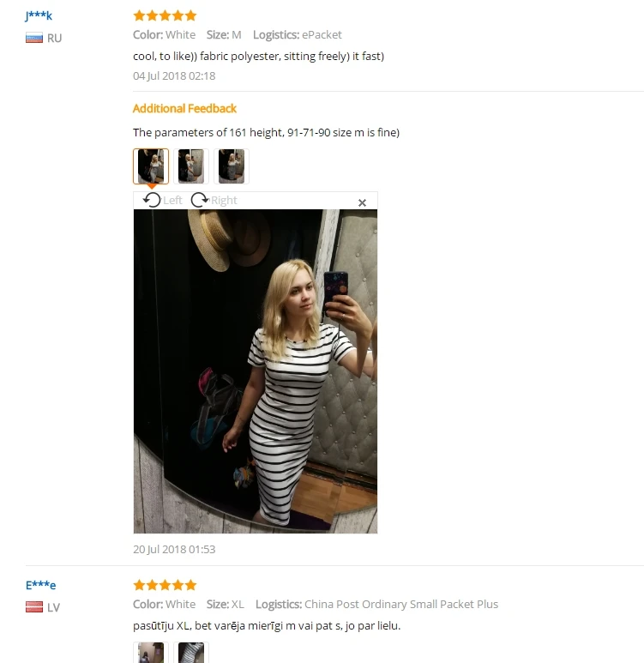Click the rotate right arrow icon

click(x=200, y=200)
